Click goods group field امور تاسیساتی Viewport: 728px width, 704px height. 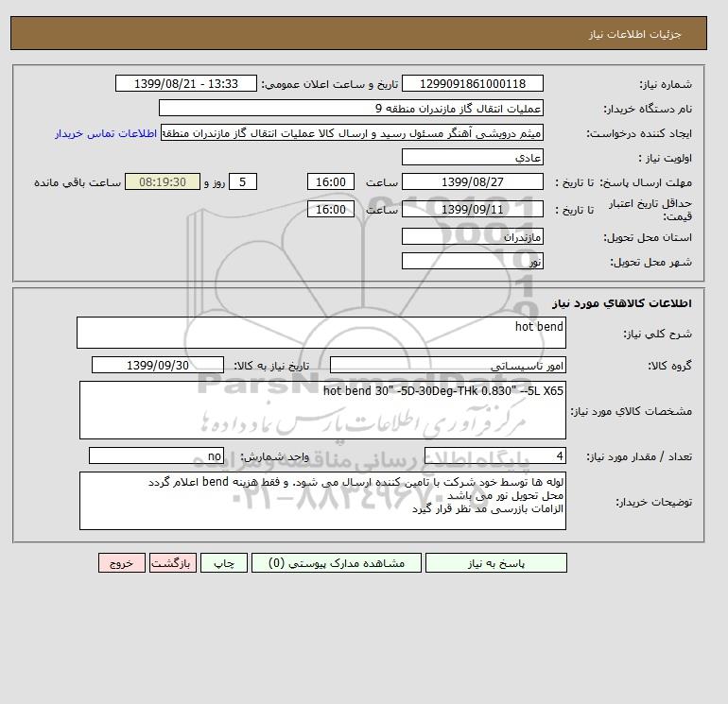coord(447,365)
